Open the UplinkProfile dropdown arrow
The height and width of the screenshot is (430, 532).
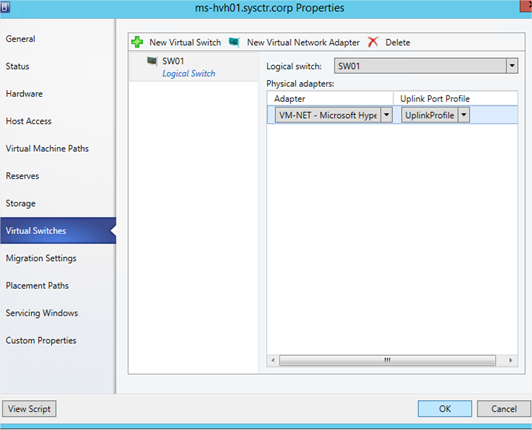(x=464, y=115)
